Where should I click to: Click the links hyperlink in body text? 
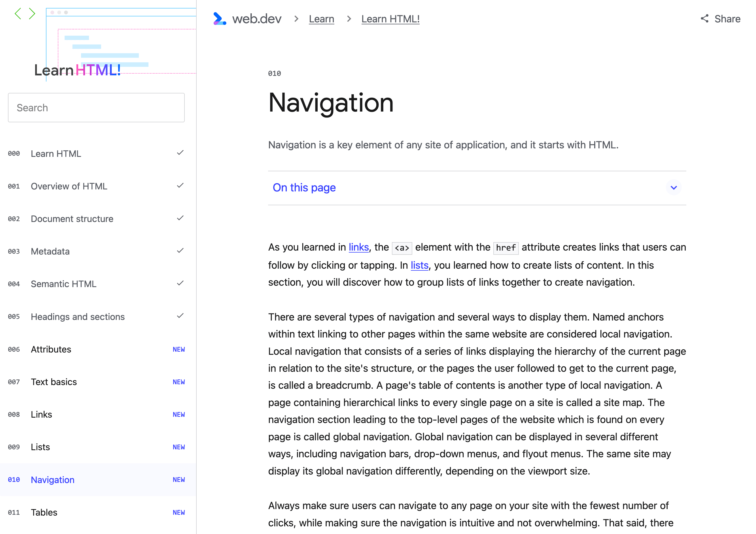click(358, 247)
